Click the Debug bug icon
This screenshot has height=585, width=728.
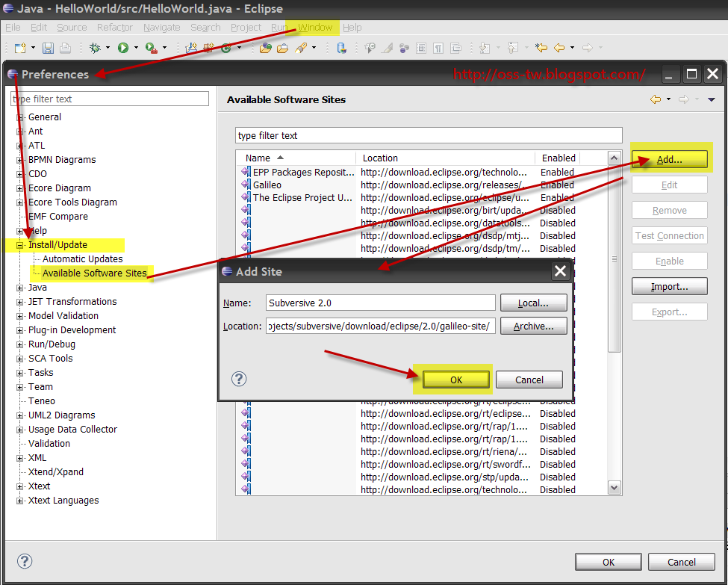95,48
